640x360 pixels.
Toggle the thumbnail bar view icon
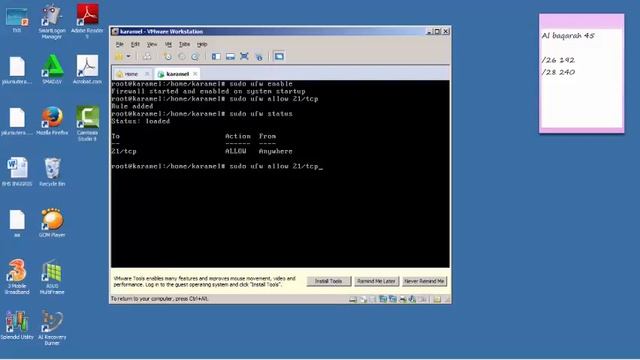230,56
